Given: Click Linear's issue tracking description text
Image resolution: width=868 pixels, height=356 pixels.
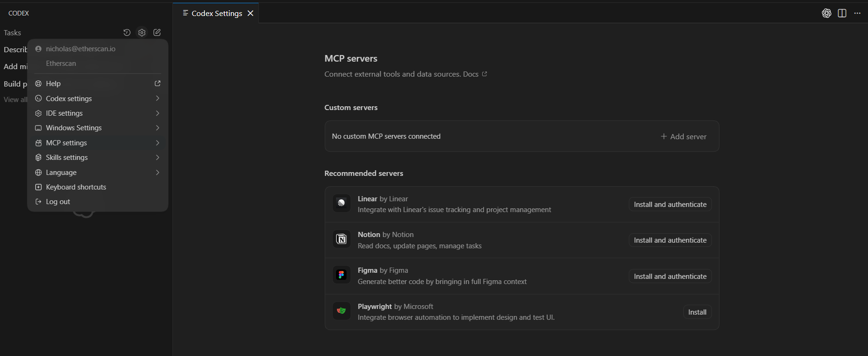Looking at the screenshot, I should click(x=454, y=210).
